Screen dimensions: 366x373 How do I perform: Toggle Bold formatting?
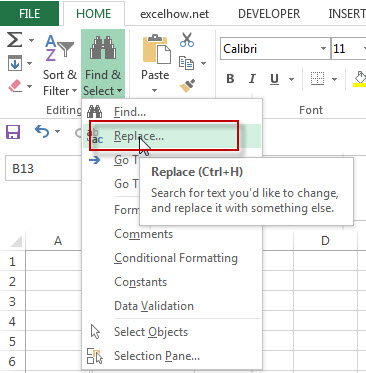(x=230, y=79)
